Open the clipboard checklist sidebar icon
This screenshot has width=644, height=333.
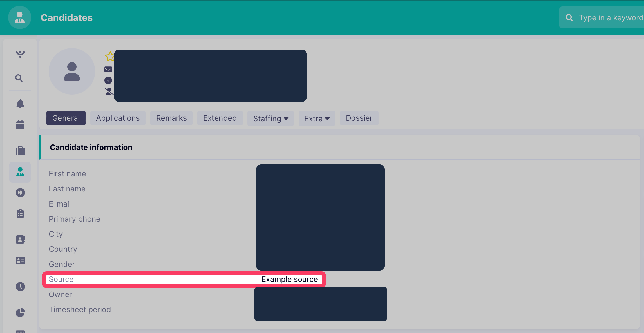(20, 214)
